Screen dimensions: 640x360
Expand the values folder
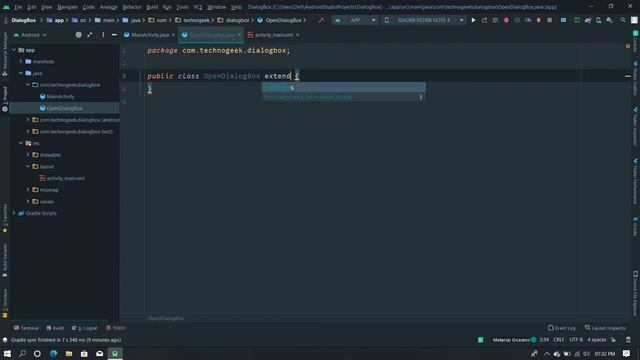point(28,201)
